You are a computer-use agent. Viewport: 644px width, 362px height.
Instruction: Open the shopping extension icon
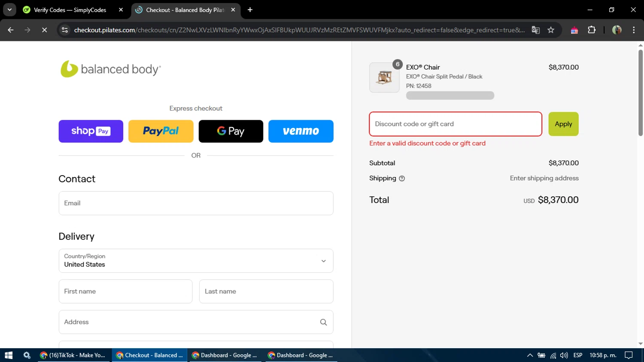point(574,30)
